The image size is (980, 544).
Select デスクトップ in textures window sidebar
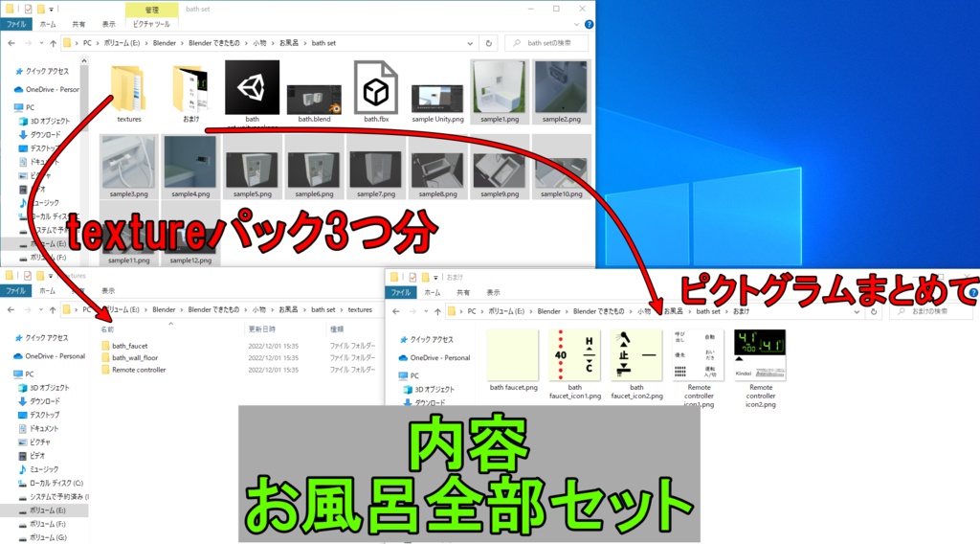[x=38, y=415]
